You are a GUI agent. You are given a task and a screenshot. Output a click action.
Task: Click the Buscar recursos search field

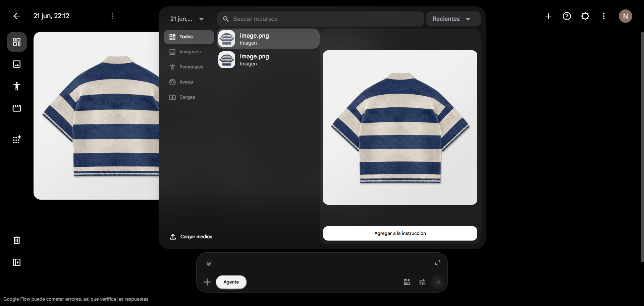pos(320,19)
